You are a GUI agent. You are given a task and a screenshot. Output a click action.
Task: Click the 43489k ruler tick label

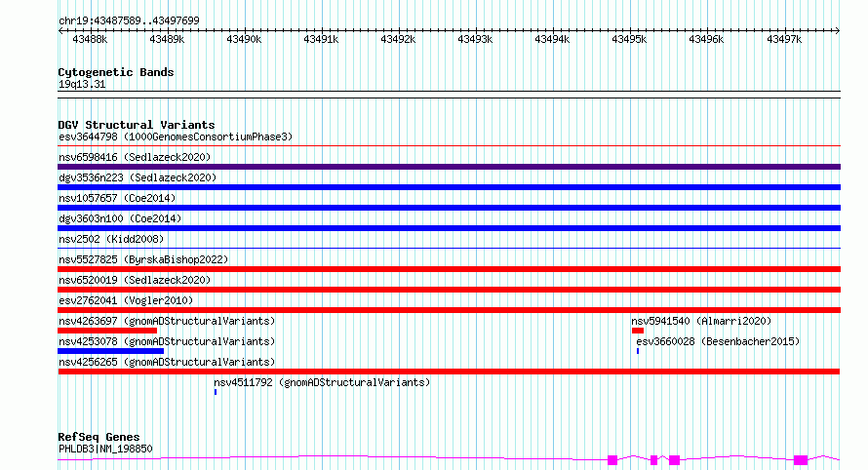coord(167,39)
